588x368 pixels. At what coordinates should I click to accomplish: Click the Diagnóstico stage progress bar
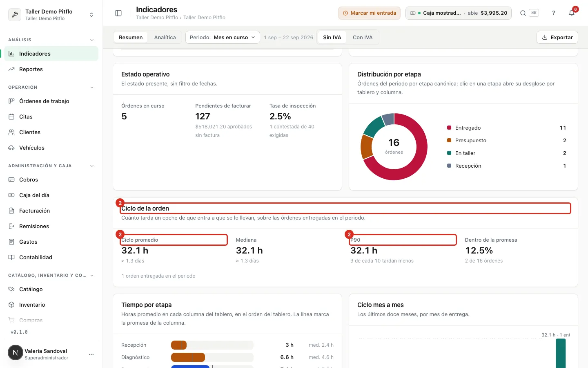[212, 357]
